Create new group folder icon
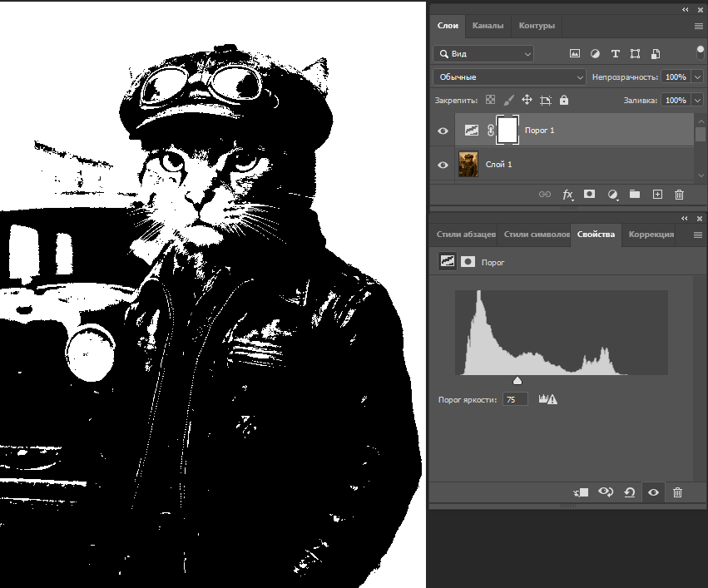 (635, 194)
